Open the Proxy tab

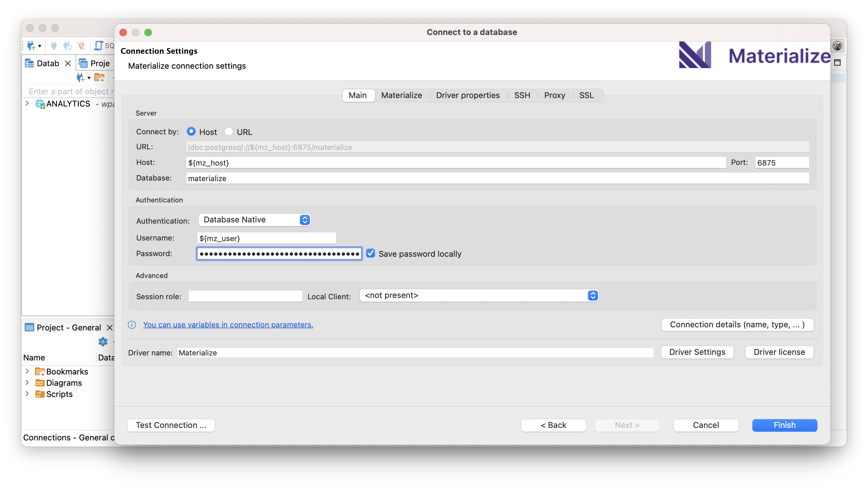click(x=554, y=95)
